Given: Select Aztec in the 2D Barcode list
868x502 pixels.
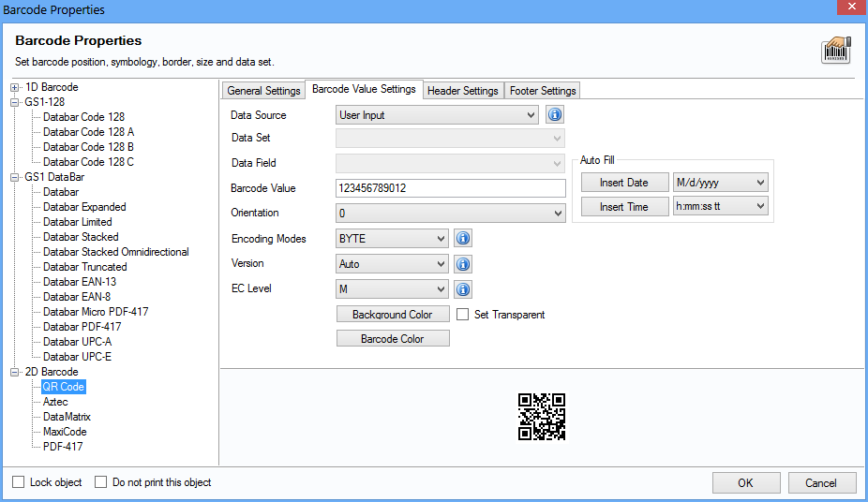Looking at the screenshot, I should [x=55, y=402].
